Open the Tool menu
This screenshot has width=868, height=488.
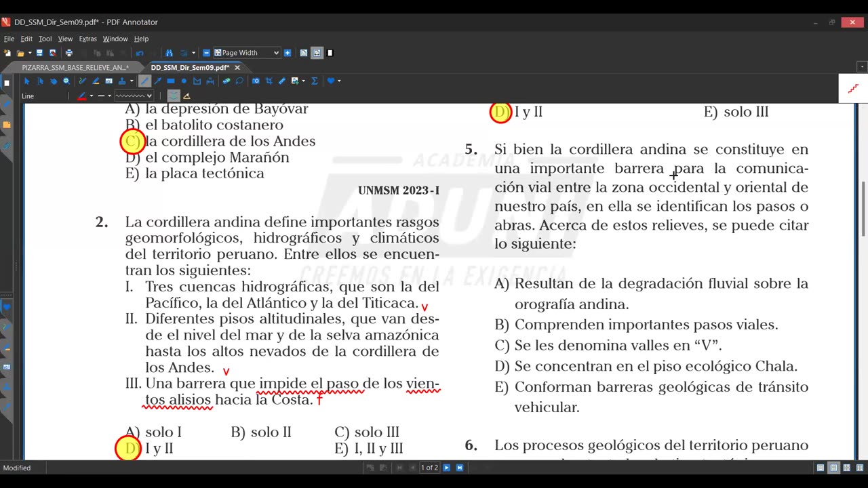[45, 39]
